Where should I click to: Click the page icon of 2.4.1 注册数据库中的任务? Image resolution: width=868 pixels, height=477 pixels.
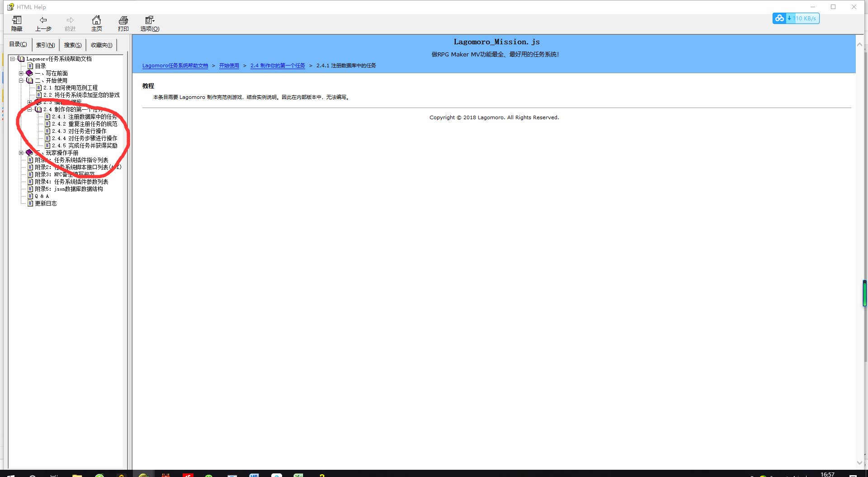point(47,117)
